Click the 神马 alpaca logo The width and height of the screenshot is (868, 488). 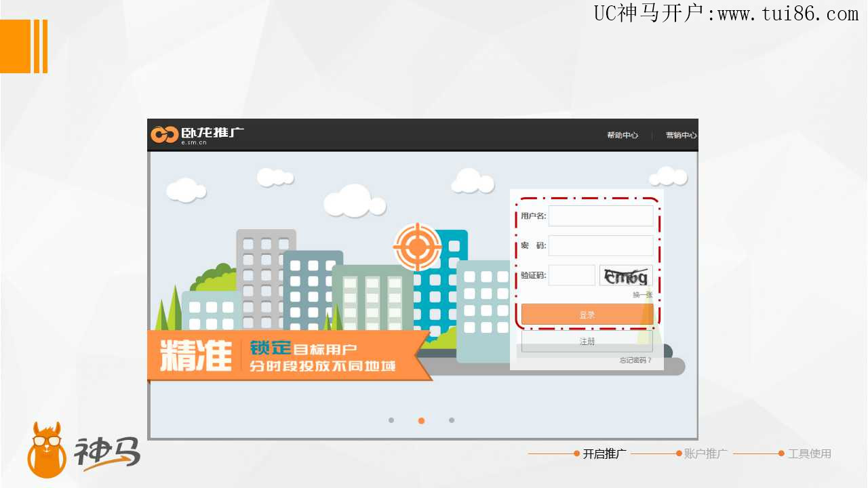pyautogui.click(x=84, y=449)
